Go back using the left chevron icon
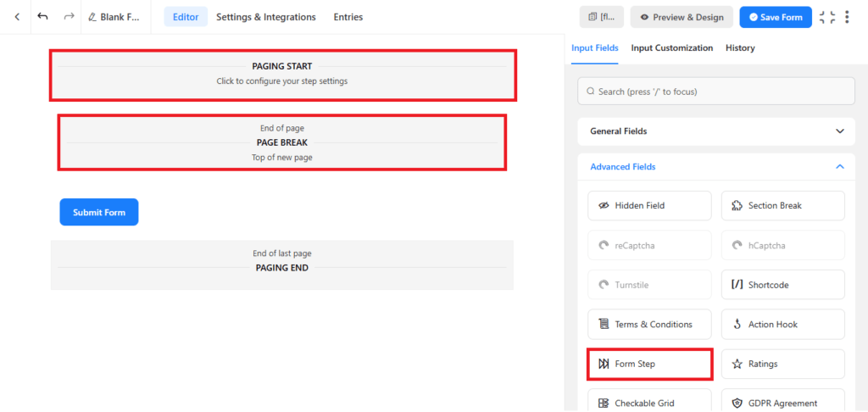868x412 pixels. point(17,17)
